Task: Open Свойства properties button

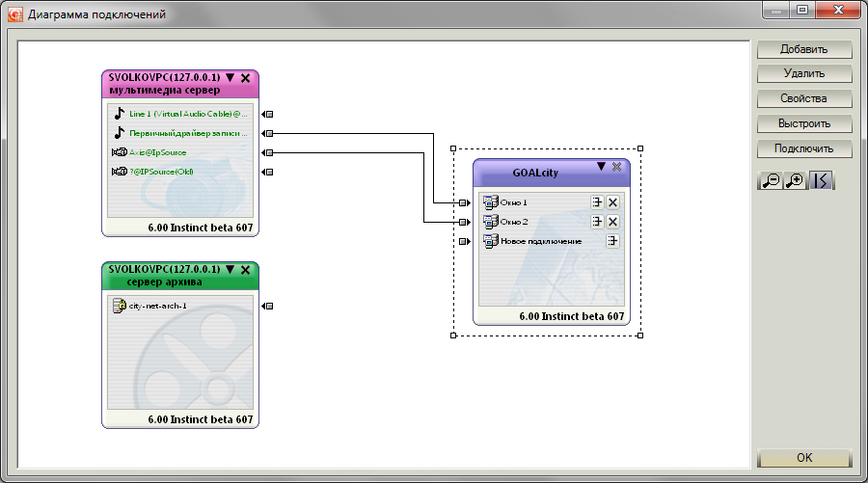Action: pyautogui.click(x=803, y=98)
